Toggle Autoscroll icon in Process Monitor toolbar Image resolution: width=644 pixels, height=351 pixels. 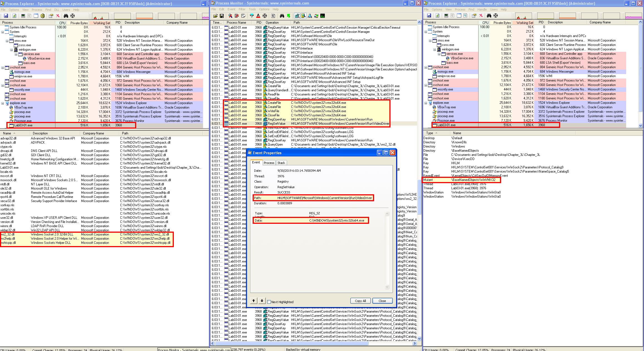click(x=237, y=16)
